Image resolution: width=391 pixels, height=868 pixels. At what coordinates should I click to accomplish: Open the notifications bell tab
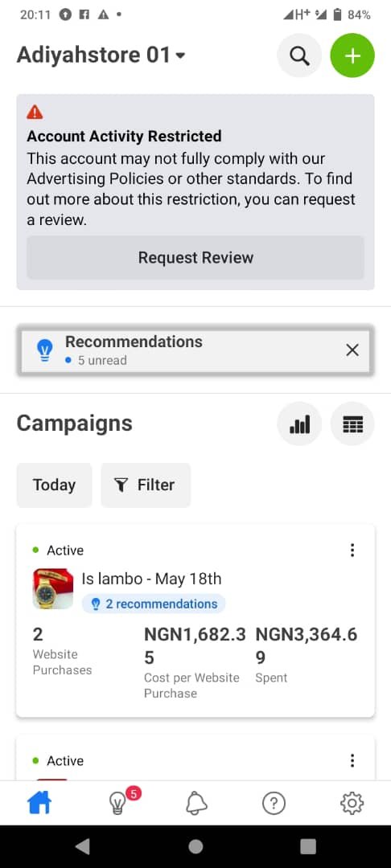coord(195,803)
